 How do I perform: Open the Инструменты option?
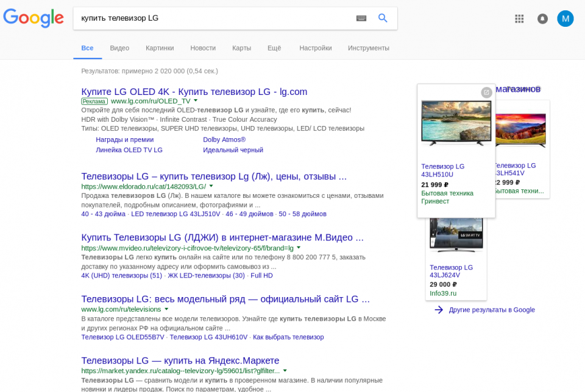(x=368, y=48)
